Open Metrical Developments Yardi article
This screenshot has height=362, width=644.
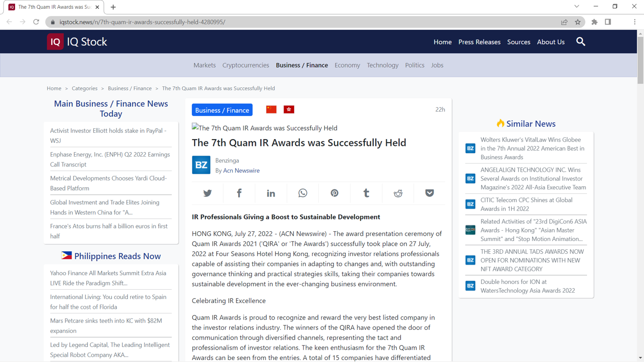pos(111,183)
